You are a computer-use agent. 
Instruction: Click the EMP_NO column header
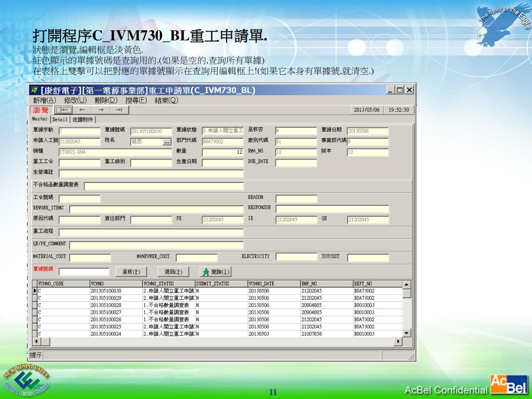[x=326, y=284]
